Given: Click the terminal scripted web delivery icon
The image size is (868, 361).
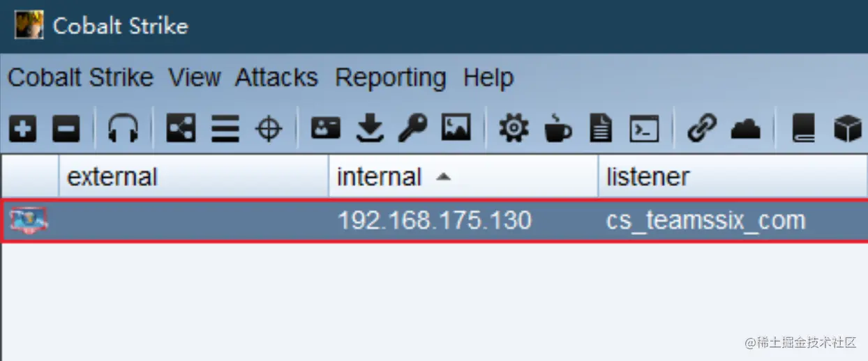Looking at the screenshot, I should 644,129.
